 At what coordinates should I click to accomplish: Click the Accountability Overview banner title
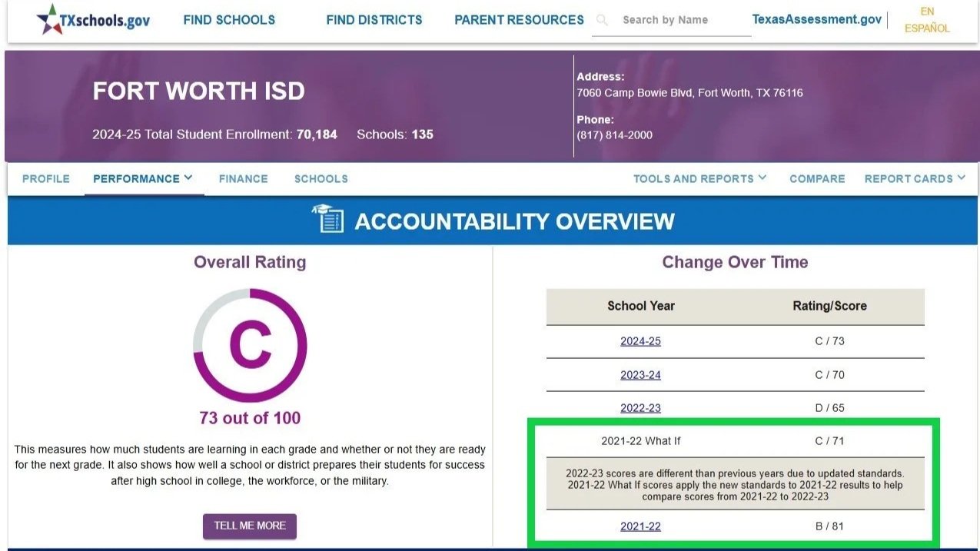point(514,221)
